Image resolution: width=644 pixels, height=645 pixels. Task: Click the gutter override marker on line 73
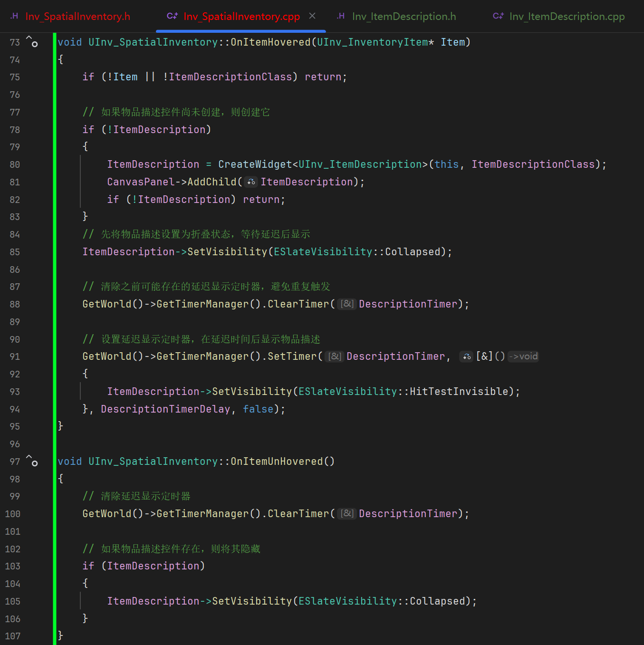click(32, 41)
